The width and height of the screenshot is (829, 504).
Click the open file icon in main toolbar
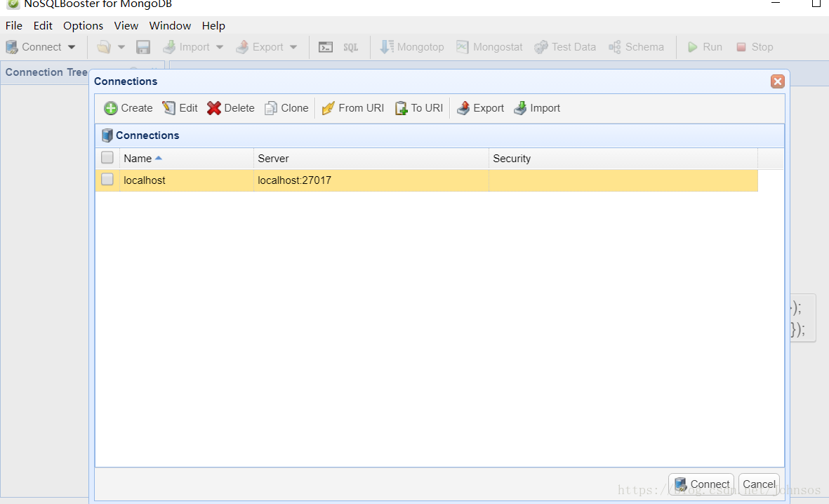tap(104, 47)
